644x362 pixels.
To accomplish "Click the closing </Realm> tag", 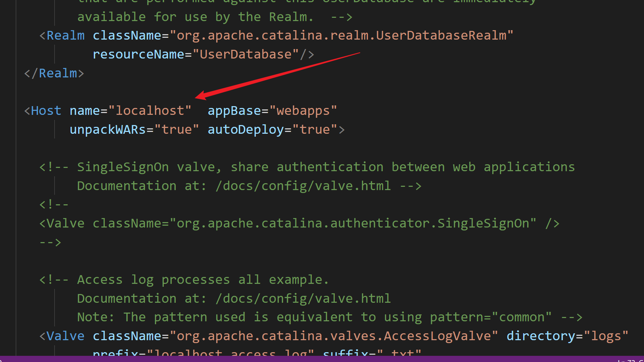I will point(54,73).
